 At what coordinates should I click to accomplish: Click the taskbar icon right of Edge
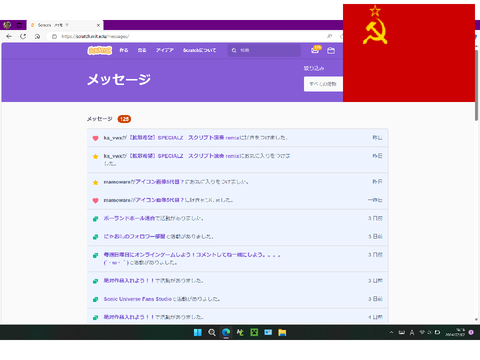240,332
